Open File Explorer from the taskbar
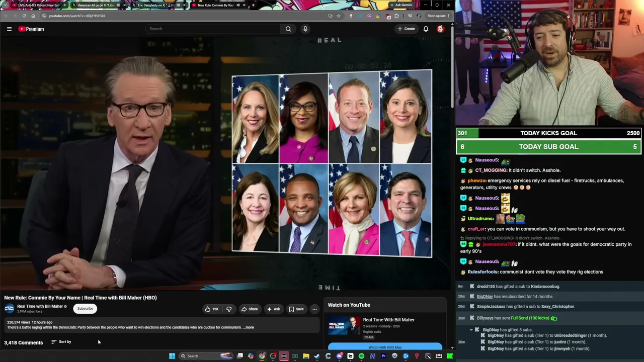This screenshot has width=644, height=362. click(x=306, y=356)
